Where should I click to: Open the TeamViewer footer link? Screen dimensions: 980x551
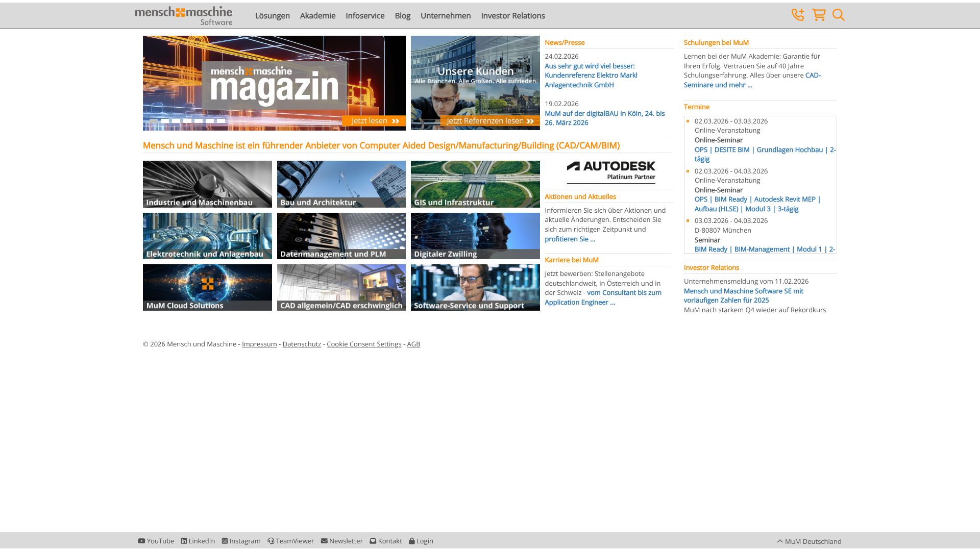click(x=290, y=541)
